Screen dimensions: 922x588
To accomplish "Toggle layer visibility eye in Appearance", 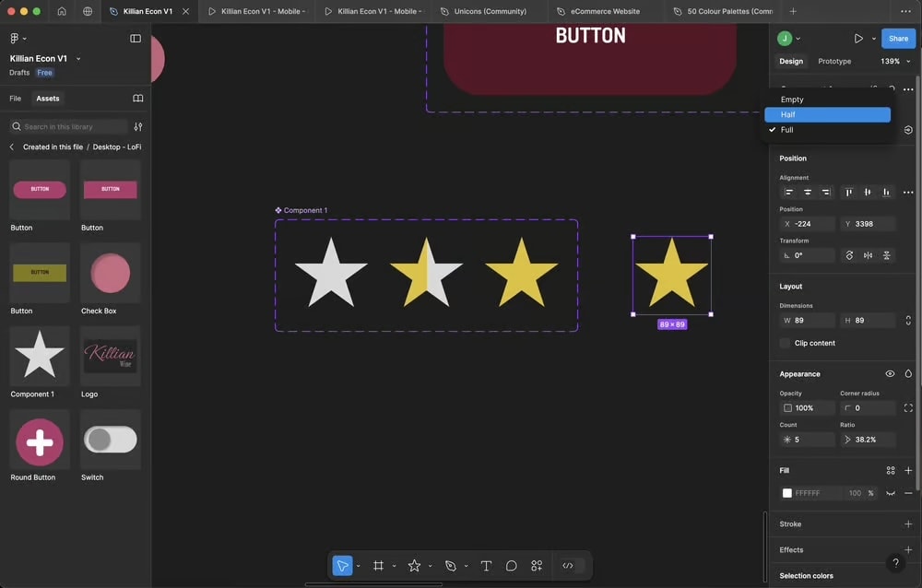I will pyautogui.click(x=891, y=374).
